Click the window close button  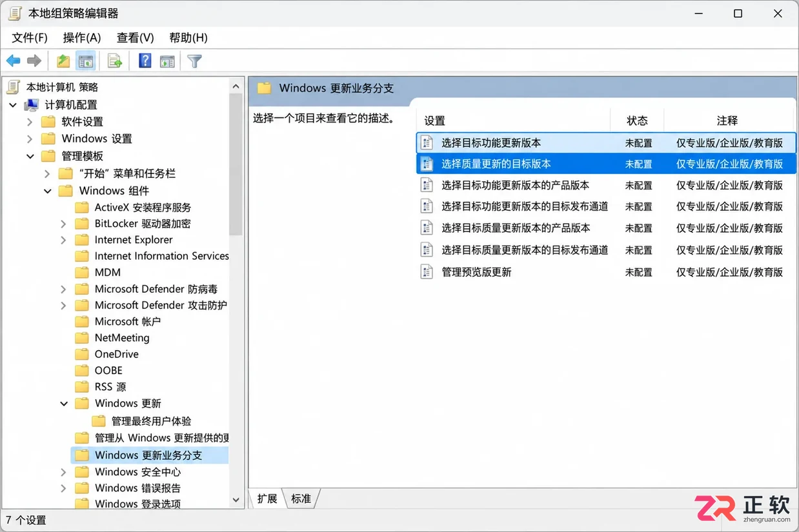tap(778, 14)
